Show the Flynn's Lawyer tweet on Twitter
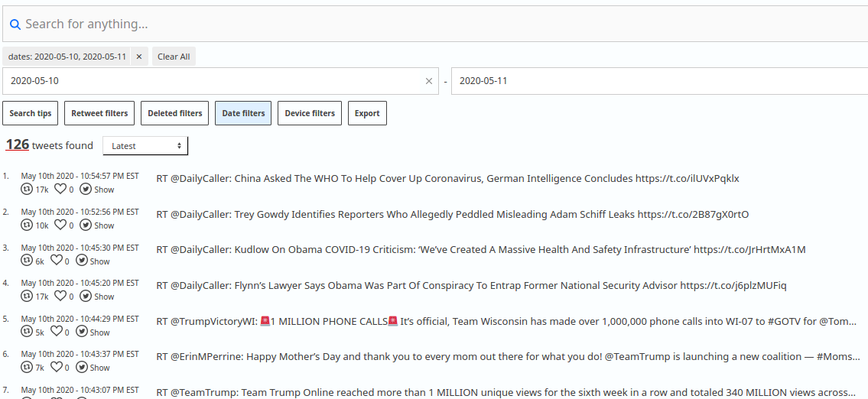 click(x=97, y=297)
